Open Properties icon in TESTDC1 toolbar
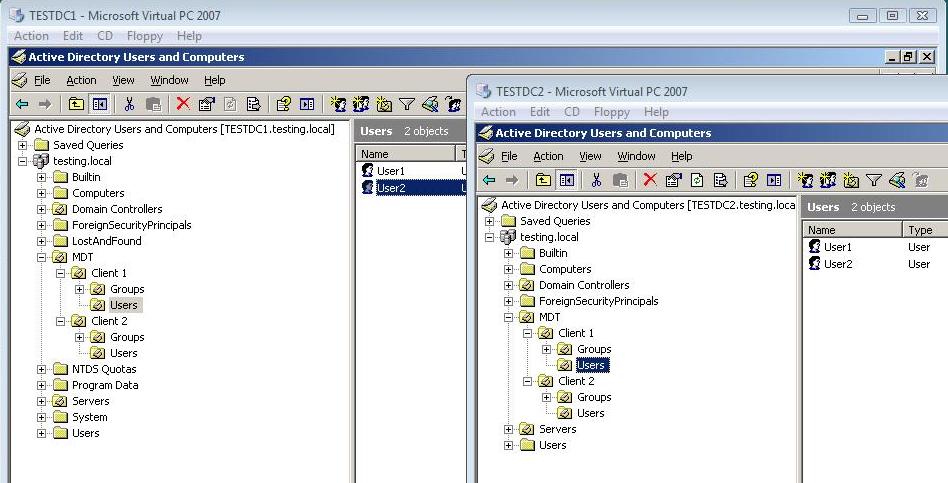 coord(207,104)
